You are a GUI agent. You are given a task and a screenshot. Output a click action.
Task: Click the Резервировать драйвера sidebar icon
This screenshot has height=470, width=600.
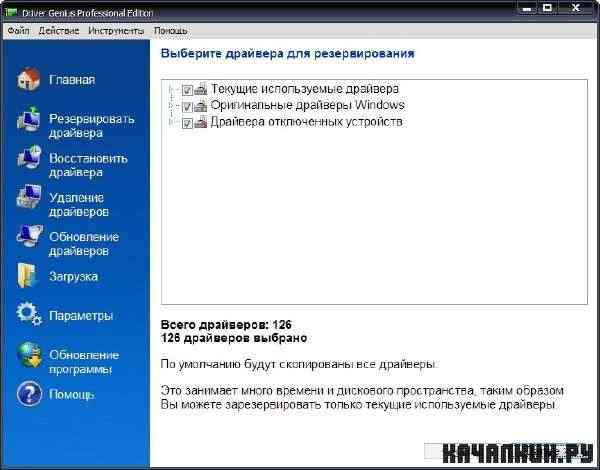[x=29, y=120]
